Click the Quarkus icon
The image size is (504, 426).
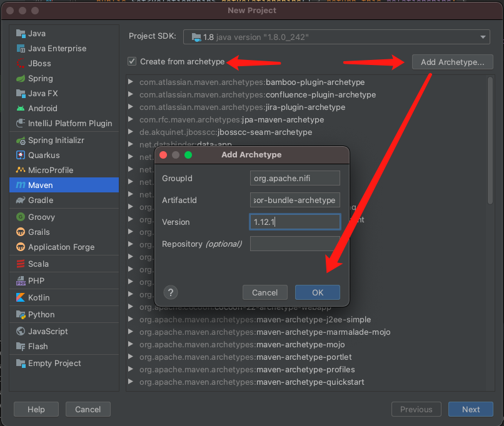(x=21, y=155)
